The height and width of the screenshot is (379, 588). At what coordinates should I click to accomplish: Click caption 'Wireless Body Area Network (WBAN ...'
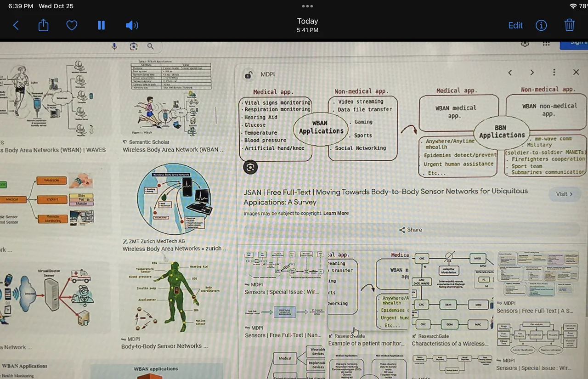174,150
